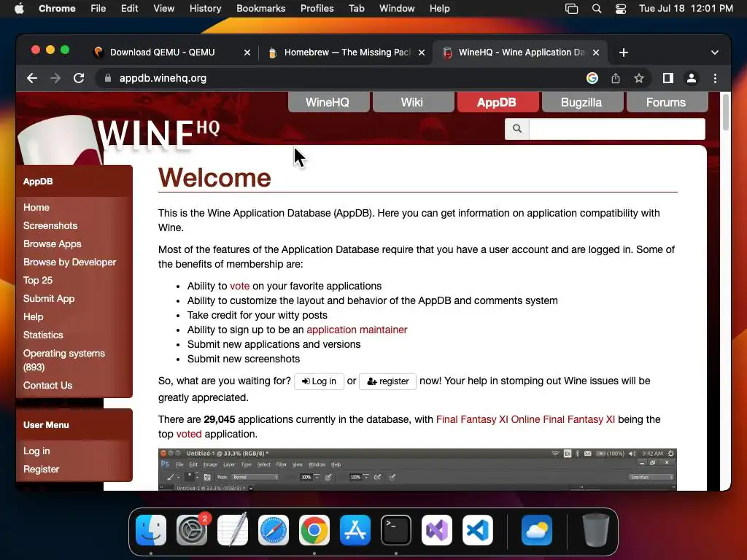Click Log in under User Menu

coord(36,451)
